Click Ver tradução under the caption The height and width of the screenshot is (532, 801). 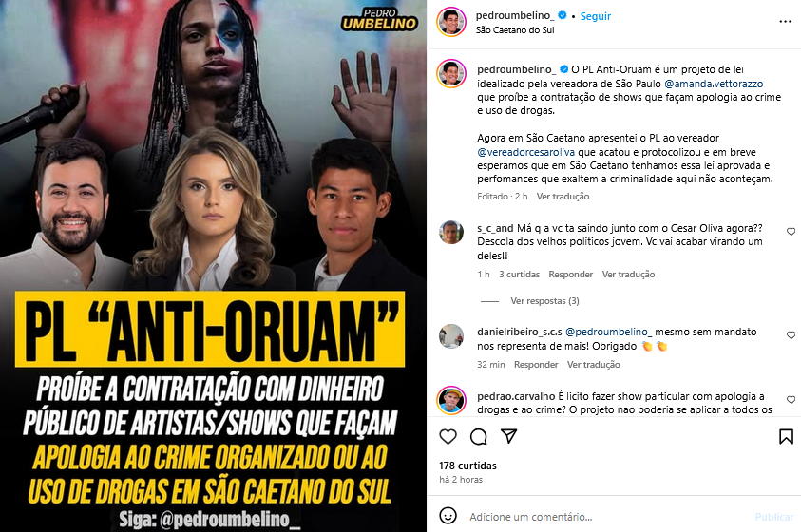(563, 196)
